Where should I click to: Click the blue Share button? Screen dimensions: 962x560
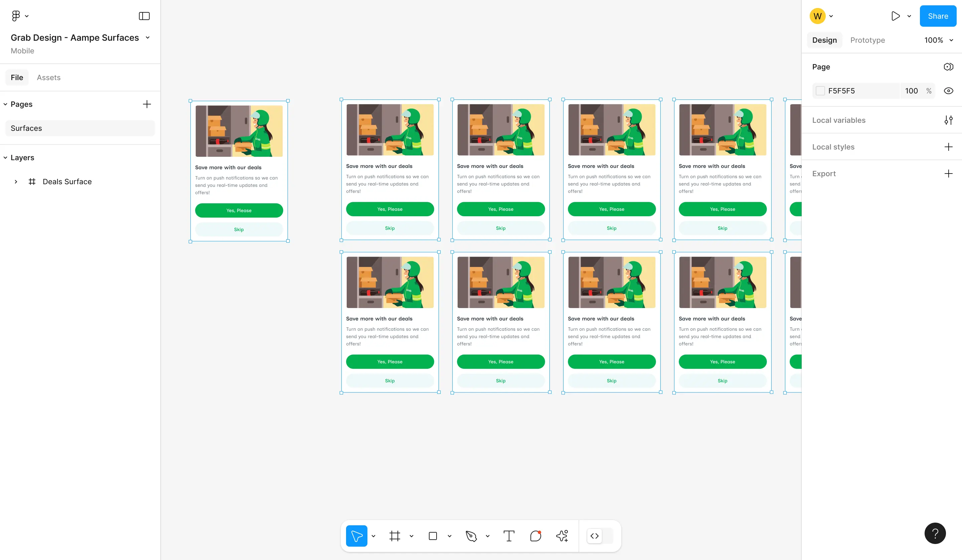tap(938, 16)
